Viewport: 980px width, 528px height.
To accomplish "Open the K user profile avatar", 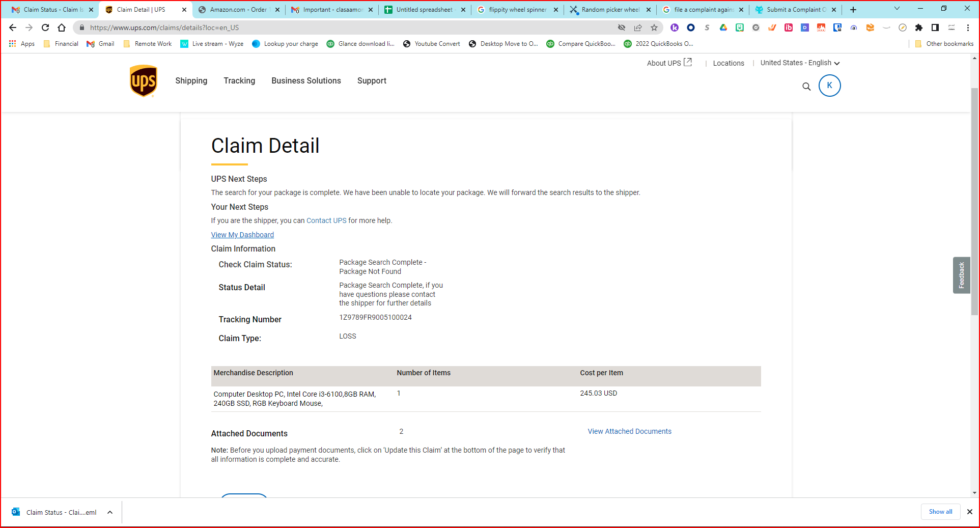I will 829,86.
